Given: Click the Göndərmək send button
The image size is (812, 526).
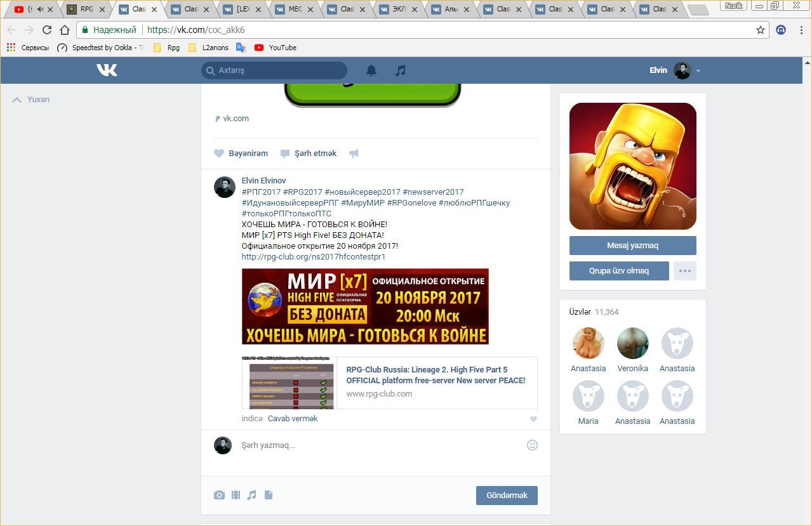Looking at the screenshot, I should 507,496.
